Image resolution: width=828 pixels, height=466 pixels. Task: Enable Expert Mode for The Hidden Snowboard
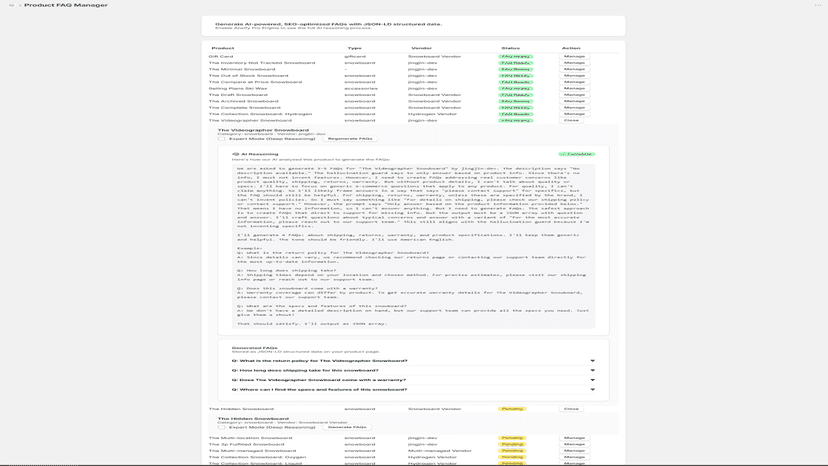tap(221, 427)
